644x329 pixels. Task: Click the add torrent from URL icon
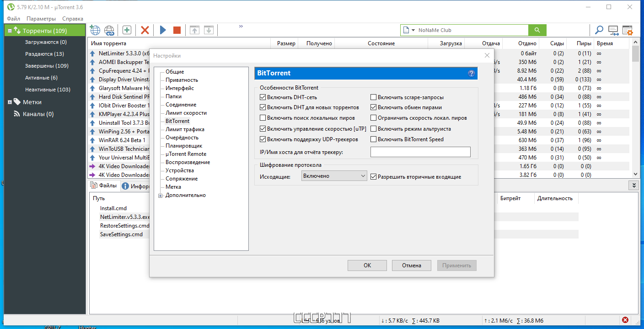(109, 30)
